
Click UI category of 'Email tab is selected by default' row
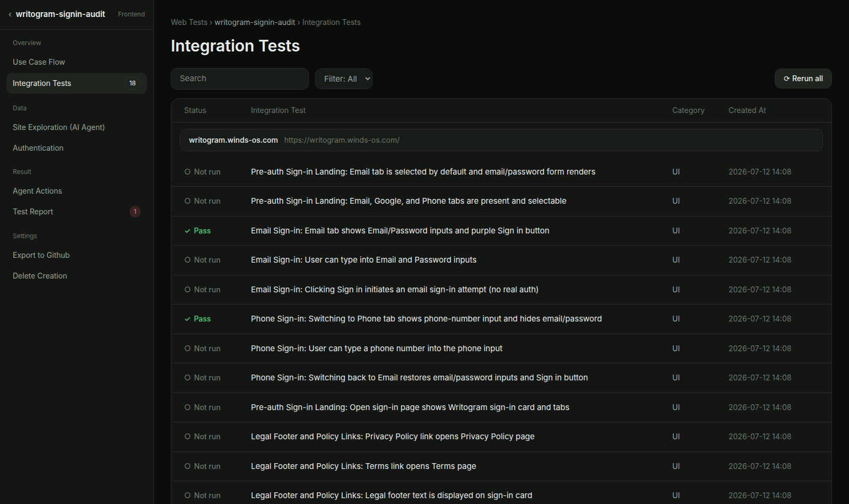pyautogui.click(x=676, y=172)
